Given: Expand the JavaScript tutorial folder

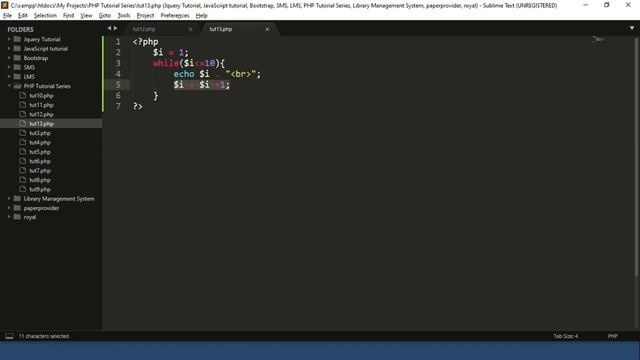Looking at the screenshot, I should [9, 49].
